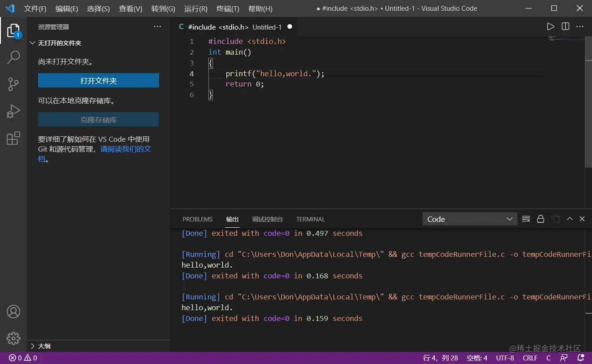Split the editor to the right
Screen dimensions: 592x364
[566, 27]
